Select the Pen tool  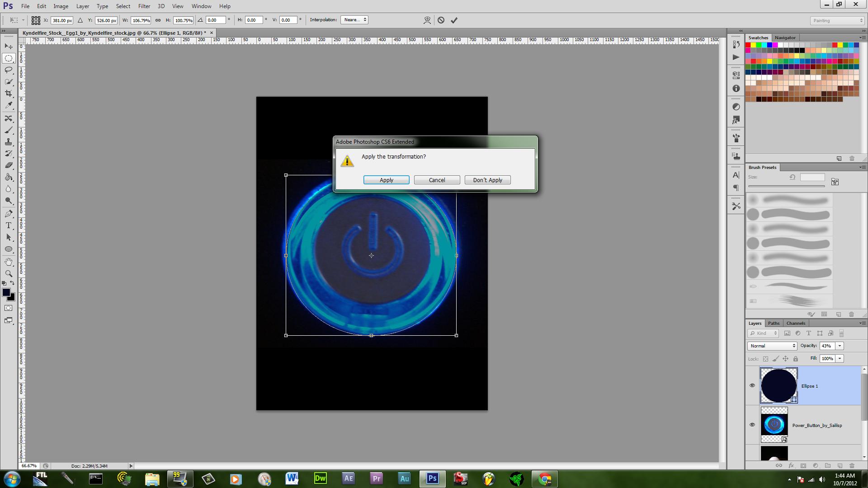pos(9,214)
